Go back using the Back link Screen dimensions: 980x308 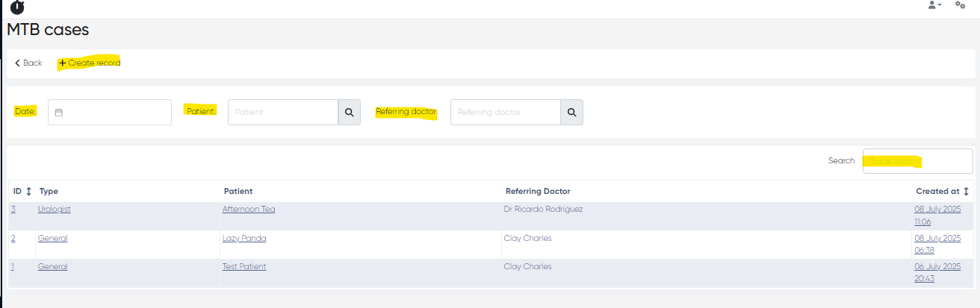coord(28,63)
